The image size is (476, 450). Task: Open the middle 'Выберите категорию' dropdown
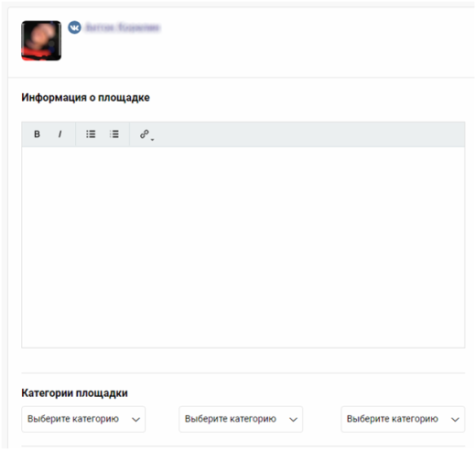click(241, 419)
